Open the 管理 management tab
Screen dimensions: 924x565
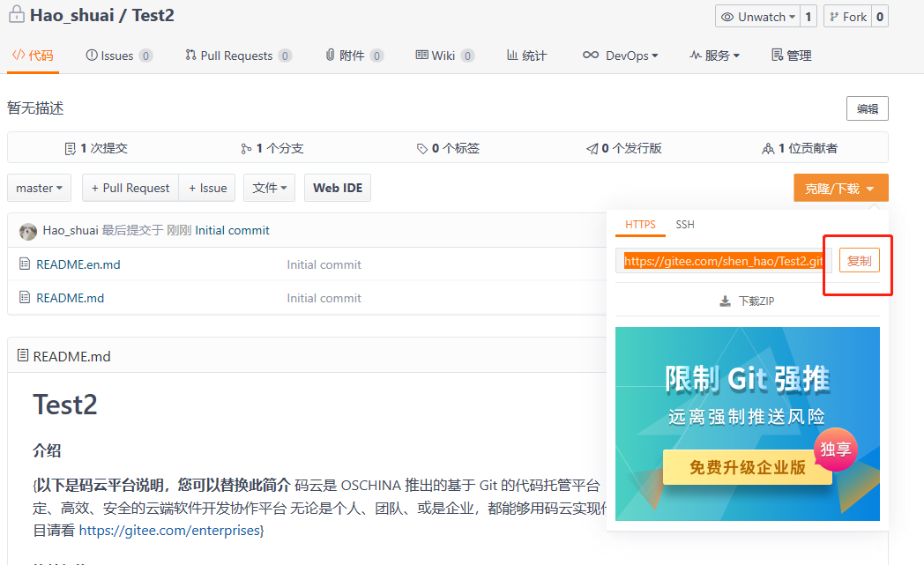792,56
